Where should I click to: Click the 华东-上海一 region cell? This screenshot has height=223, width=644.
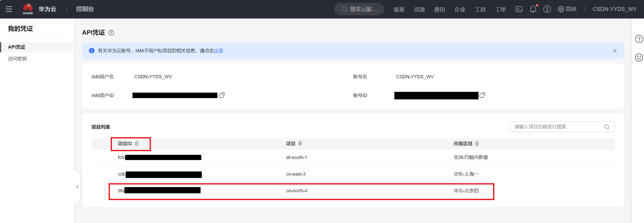(466, 174)
